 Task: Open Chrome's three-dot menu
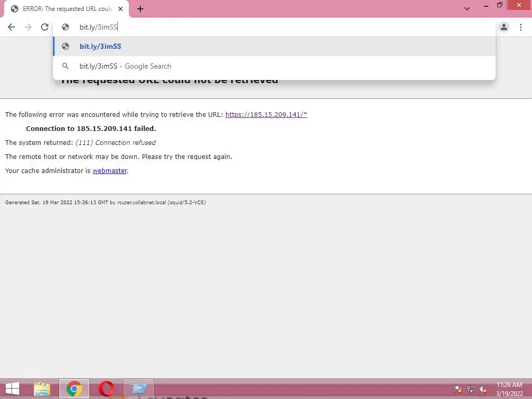pyautogui.click(x=521, y=27)
